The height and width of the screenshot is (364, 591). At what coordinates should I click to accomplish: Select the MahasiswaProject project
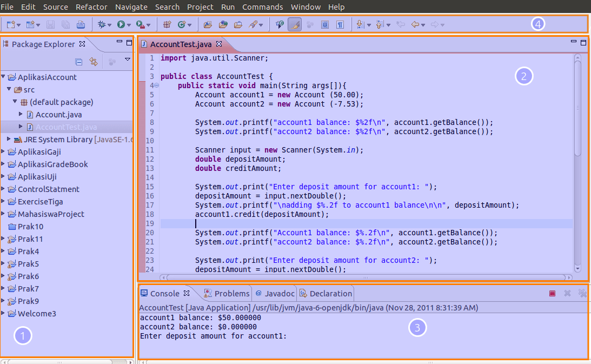point(51,214)
